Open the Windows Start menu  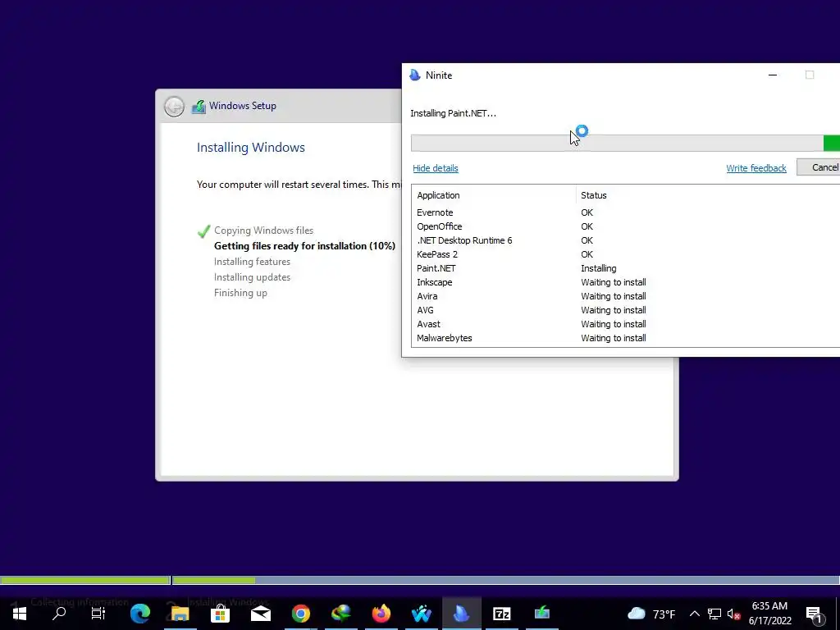coord(20,614)
